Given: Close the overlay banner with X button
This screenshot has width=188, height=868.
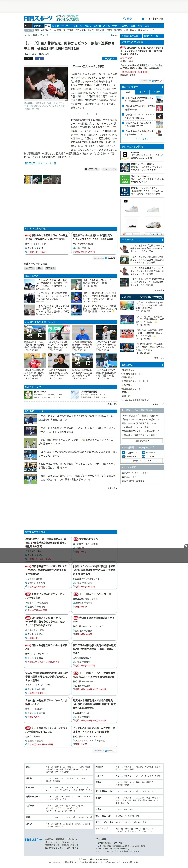Looking at the screenshot, I should click(186, 546).
